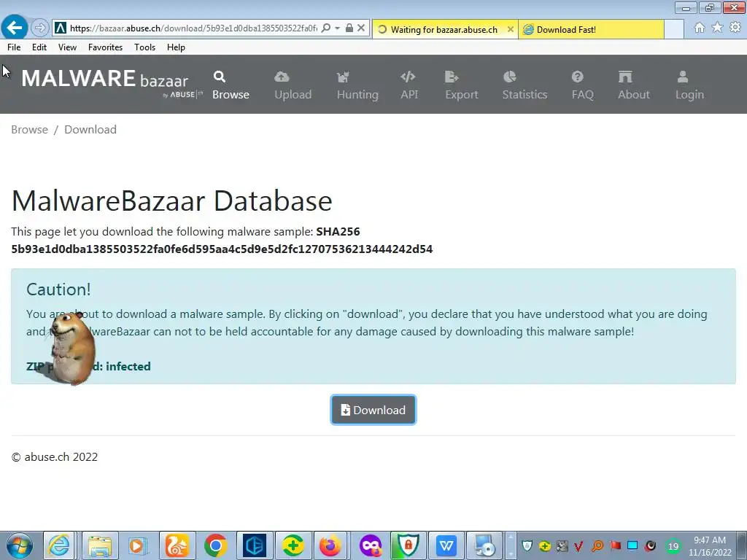The width and height of the screenshot is (747, 560).
Task: Open Google Chrome taskbar icon
Action: (x=215, y=545)
